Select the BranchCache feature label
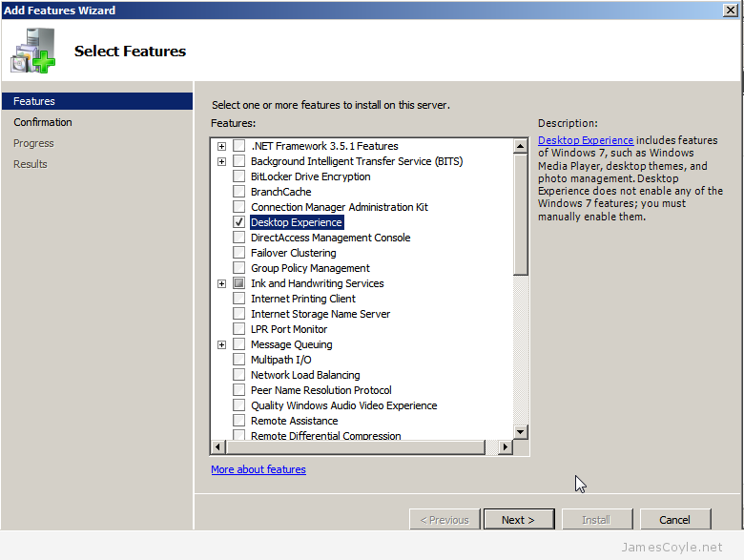The width and height of the screenshot is (744, 560). pyautogui.click(x=280, y=192)
